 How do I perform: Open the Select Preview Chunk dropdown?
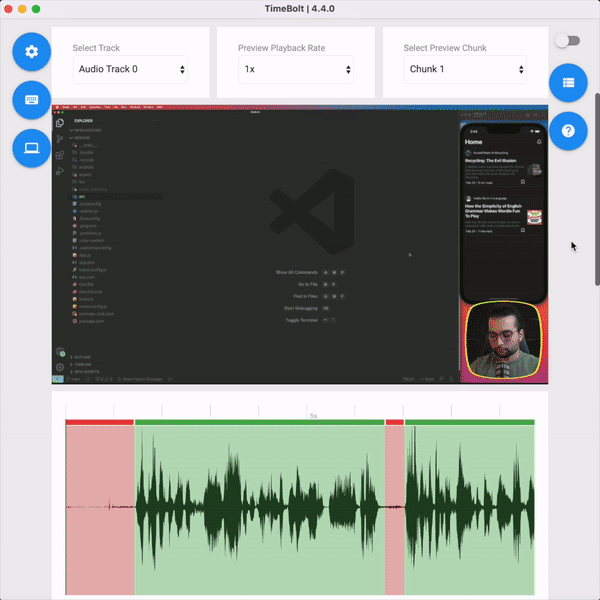point(465,69)
